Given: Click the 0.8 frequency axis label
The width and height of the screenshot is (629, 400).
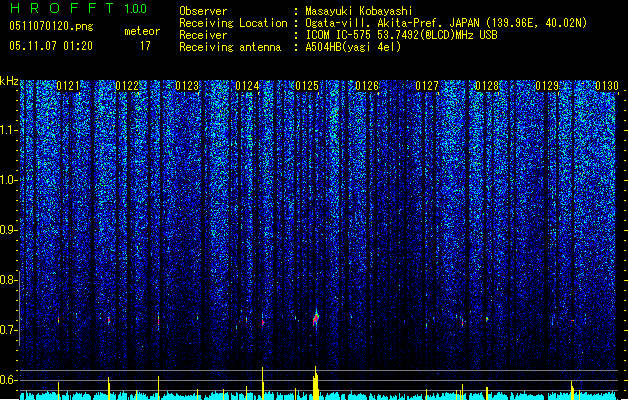Looking at the screenshot, I should tap(8, 280).
